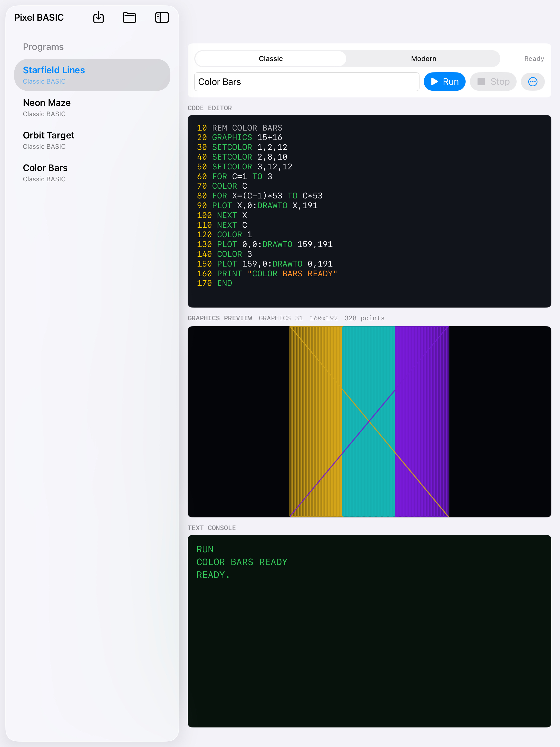Click line 80 FOR X loop

tap(260, 196)
